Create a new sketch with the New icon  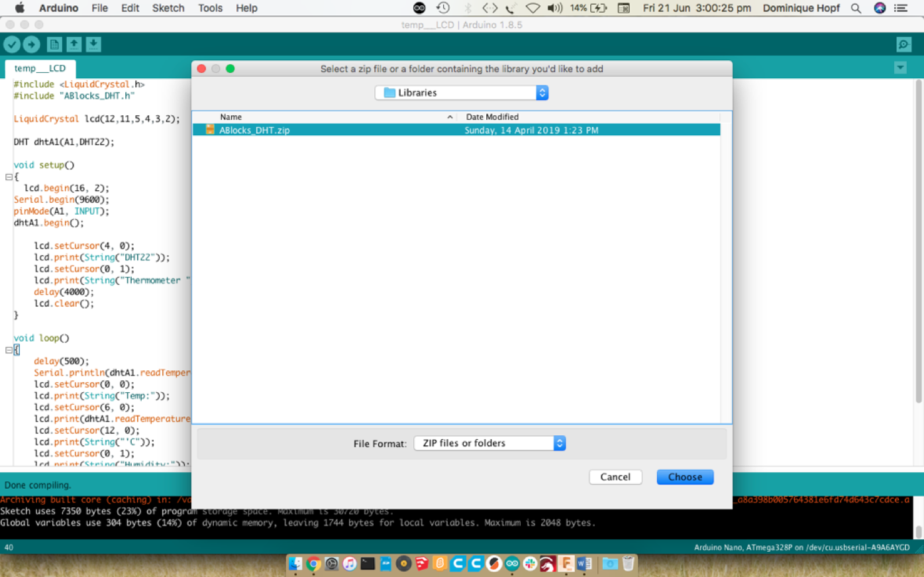pyautogui.click(x=54, y=44)
